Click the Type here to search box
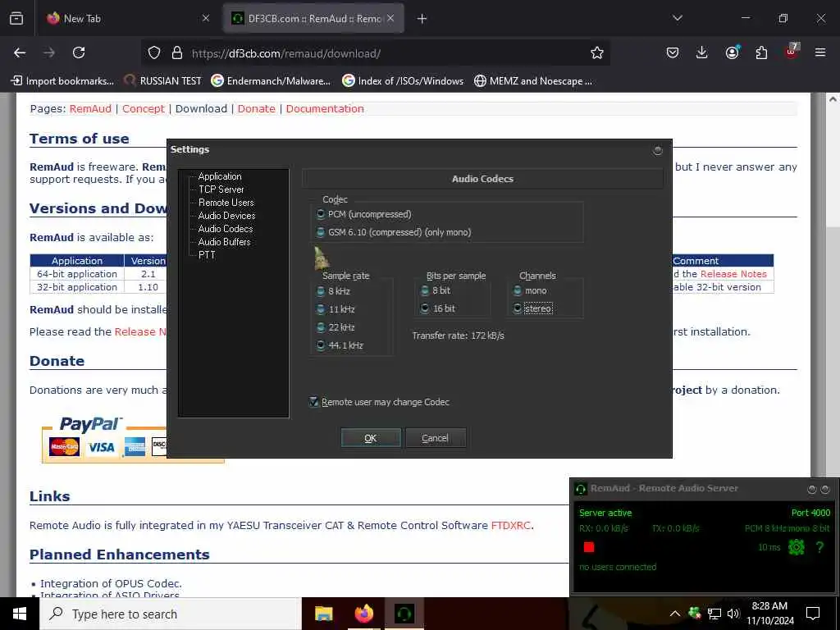Screen dimensions: 840x630 (171, 614)
